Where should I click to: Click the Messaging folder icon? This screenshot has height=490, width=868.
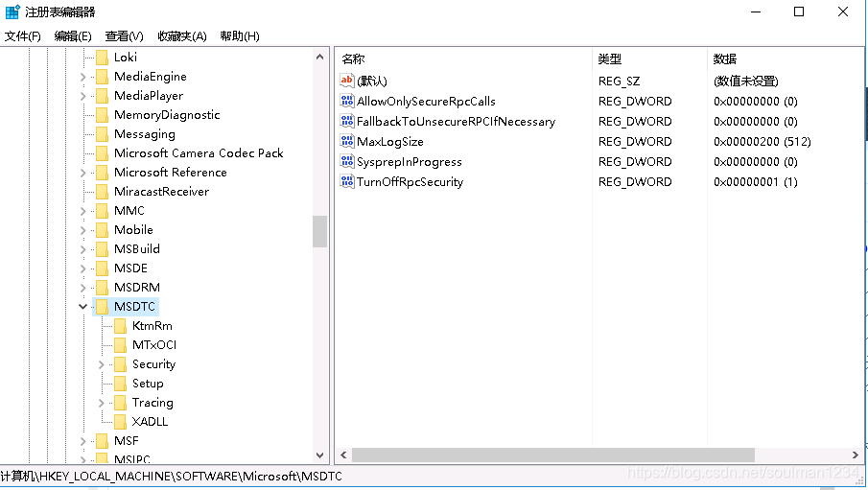(x=103, y=134)
